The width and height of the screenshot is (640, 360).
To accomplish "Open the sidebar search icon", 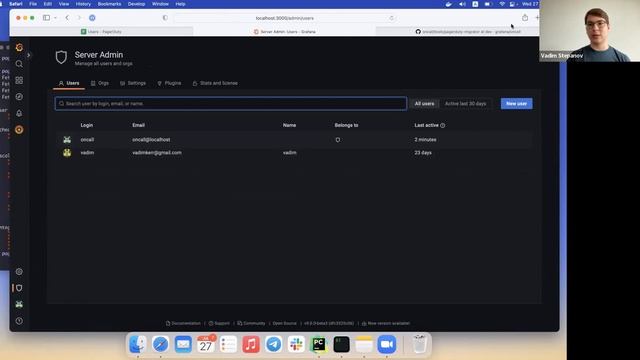I will click(19, 64).
